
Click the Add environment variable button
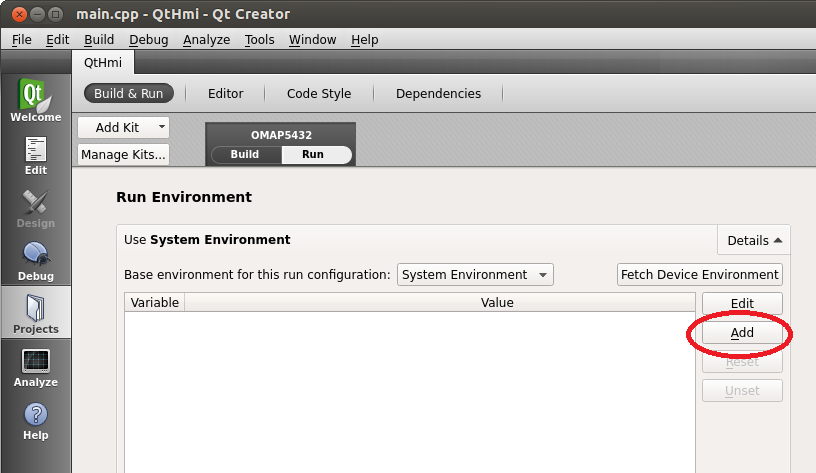[x=742, y=333]
